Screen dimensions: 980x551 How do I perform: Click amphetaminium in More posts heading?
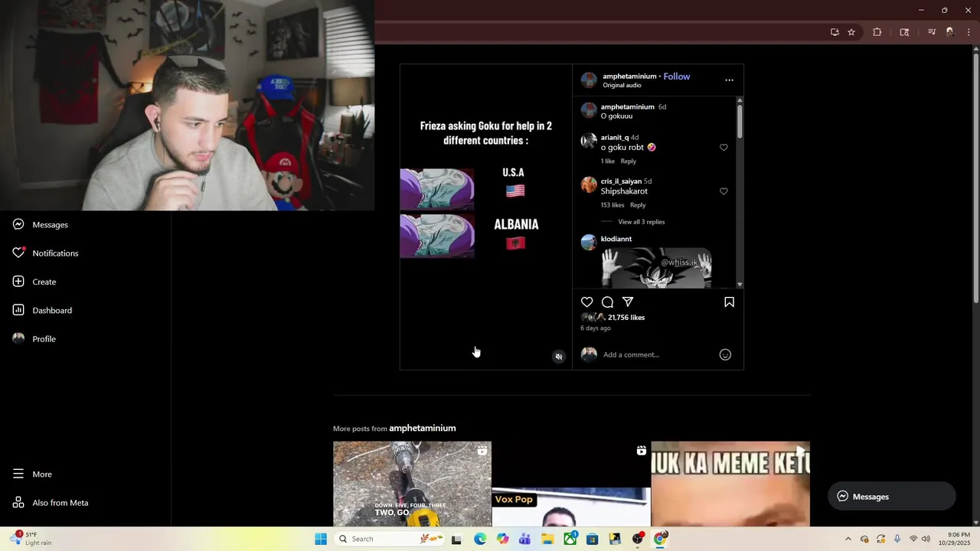tap(423, 428)
